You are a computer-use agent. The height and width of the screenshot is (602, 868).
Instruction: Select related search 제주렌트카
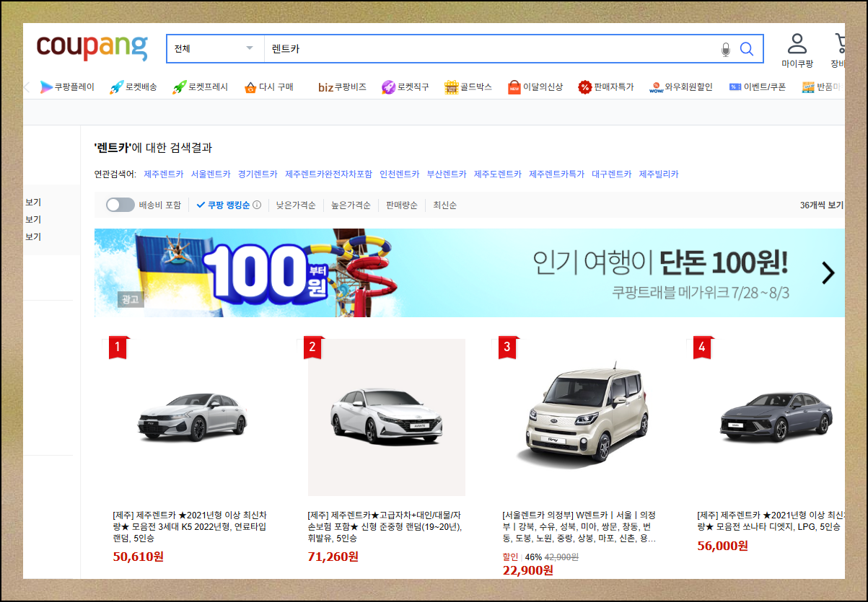click(x=164, y=174)
